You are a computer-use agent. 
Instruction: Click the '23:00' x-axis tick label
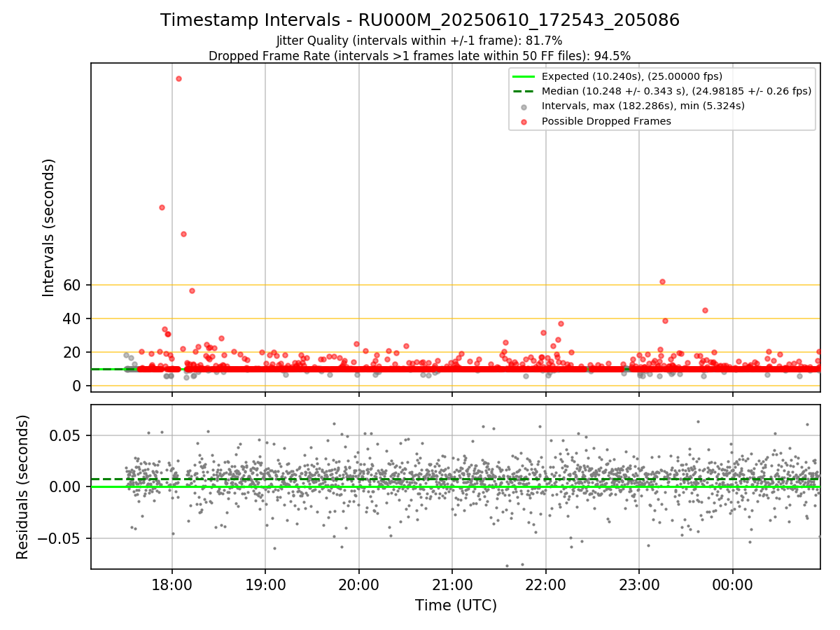pyautogui.click(x=639, y=584)
